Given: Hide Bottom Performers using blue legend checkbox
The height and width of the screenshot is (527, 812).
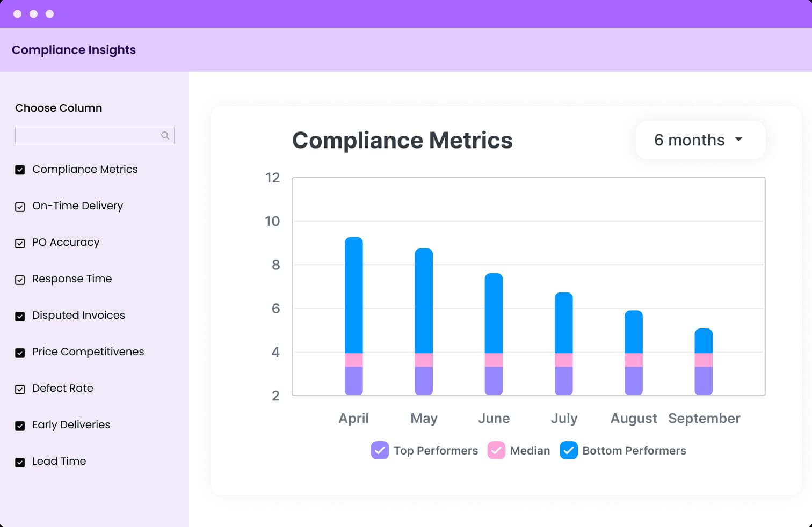Looking at the screenshot, I should pos(568,450).
